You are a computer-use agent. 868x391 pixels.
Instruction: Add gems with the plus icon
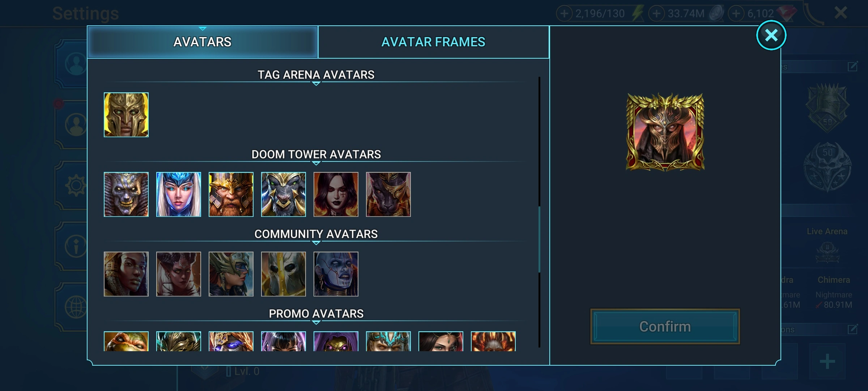[736, 14]
